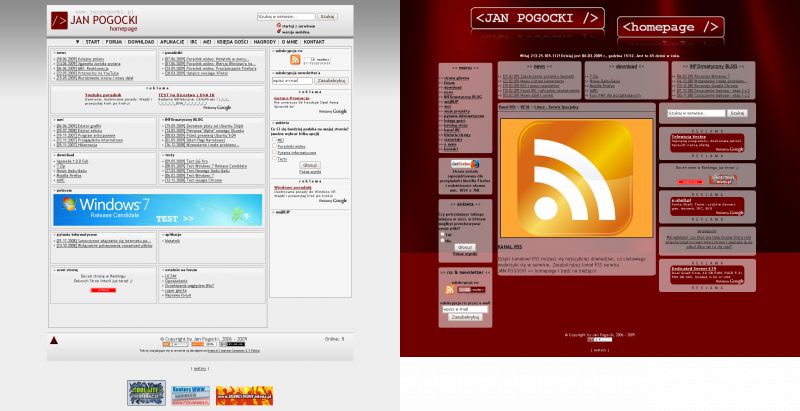
Task: Click the głosuj button in red page ankieta
Action: (x=465, y=247)
